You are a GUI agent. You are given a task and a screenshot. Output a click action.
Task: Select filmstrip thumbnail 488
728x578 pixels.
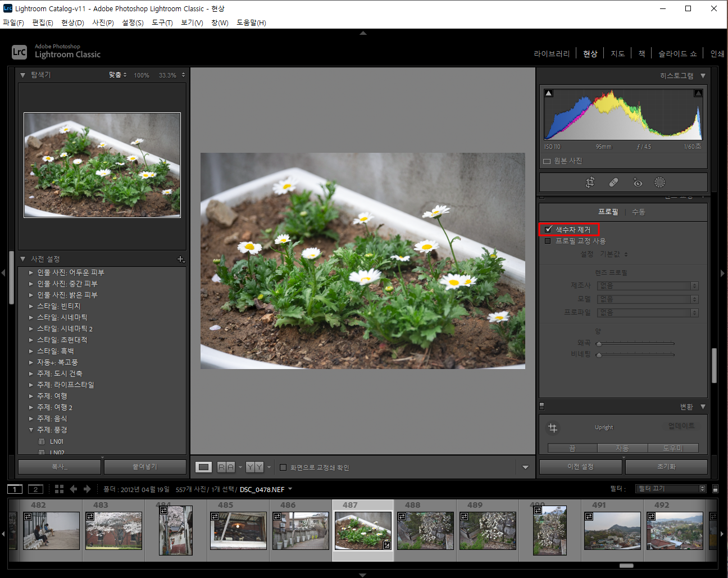point(425,530)
